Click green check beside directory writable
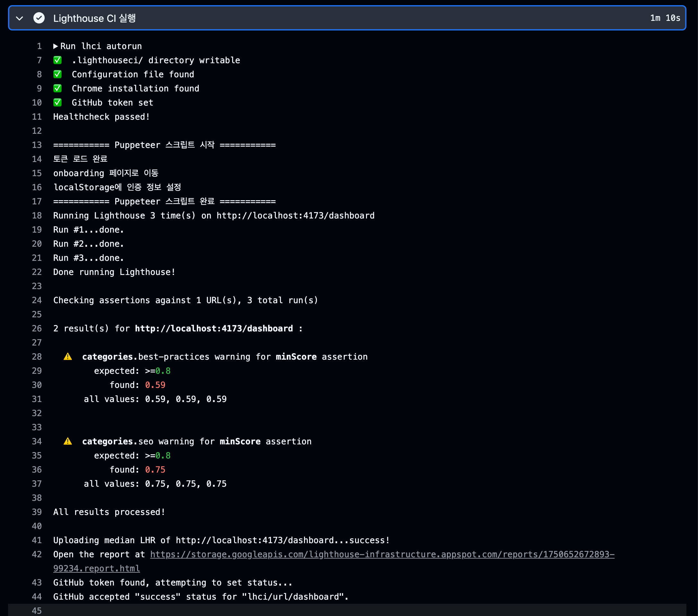This screenshot has height=616, width=698. 57,60
